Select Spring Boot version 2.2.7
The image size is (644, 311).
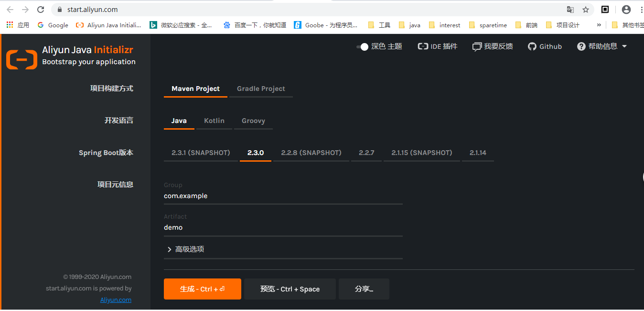click(366, 153)
